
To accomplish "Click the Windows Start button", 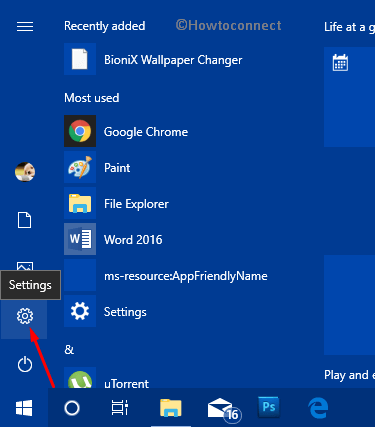I will (x=24, y=408).
